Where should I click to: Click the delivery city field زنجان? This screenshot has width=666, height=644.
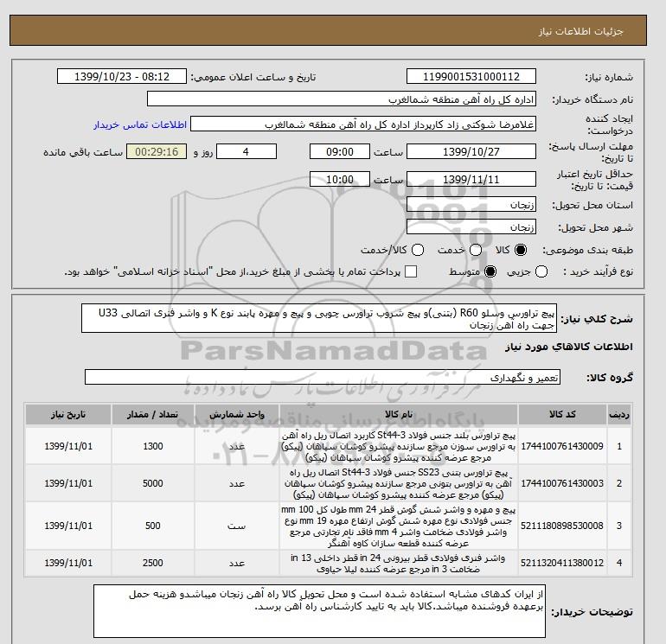(471, 227)
